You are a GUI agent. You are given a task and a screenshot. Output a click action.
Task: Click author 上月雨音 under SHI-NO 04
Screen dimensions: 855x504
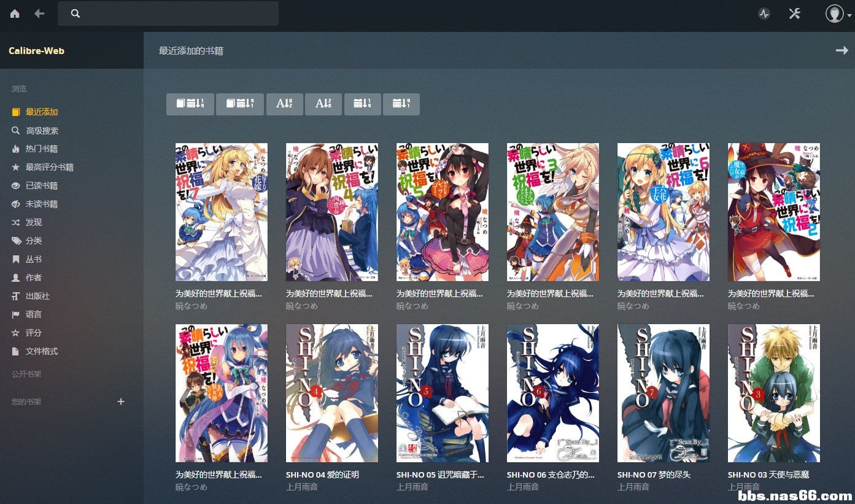(x=302, y=487)
